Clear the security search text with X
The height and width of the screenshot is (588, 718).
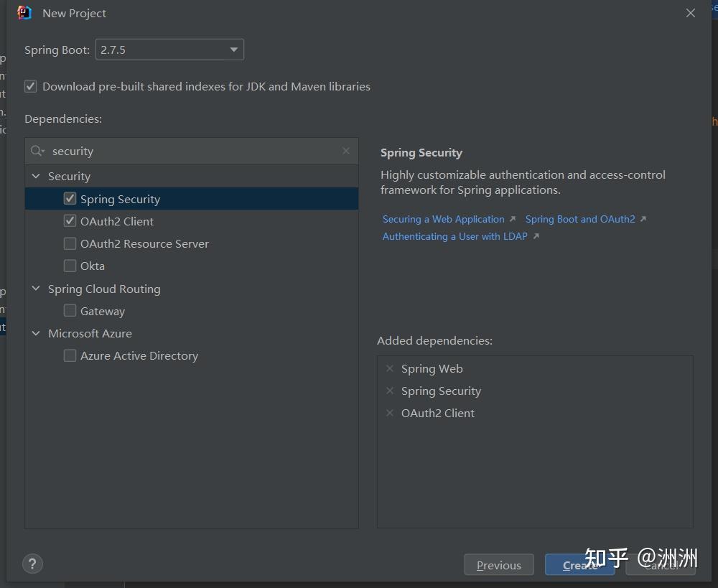(346, 151)
